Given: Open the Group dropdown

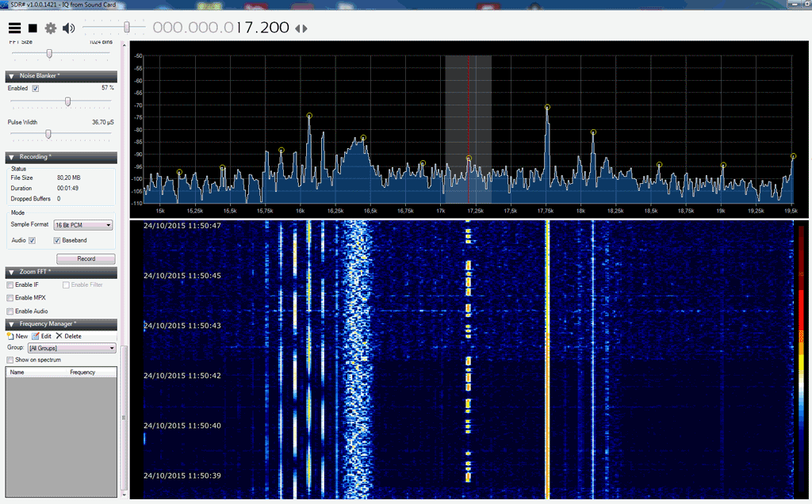Looking at the screenshot, I should click(x=71, y=348).
